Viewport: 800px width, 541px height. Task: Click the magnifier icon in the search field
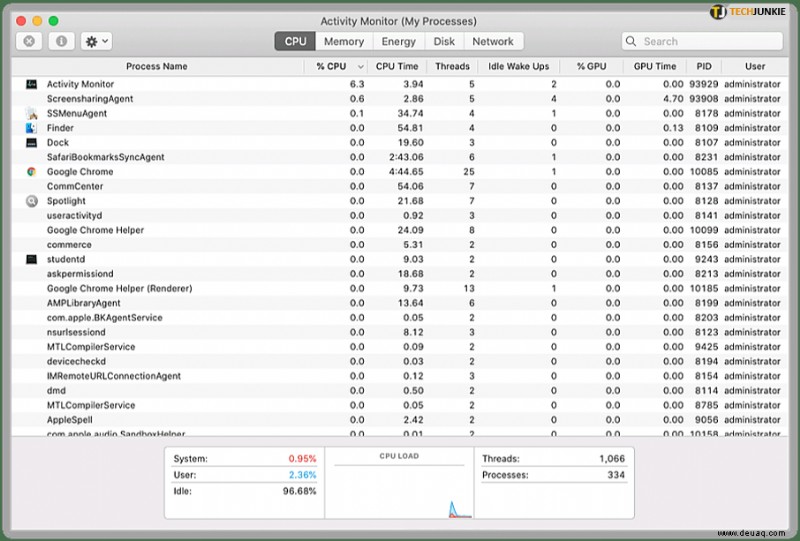coord(631,41)
